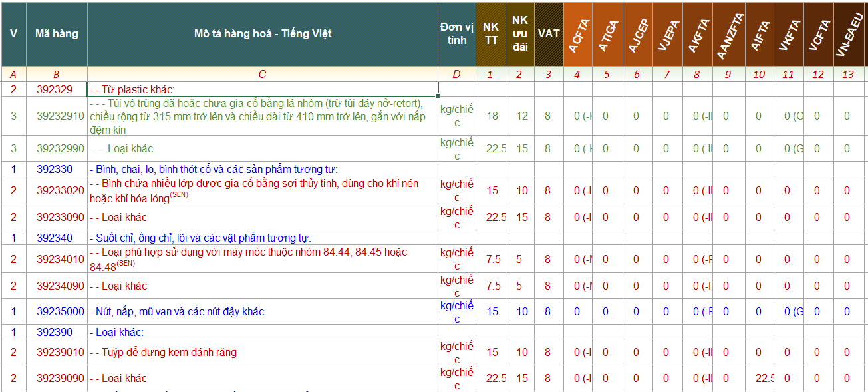Click the 'Nút, nắp, mũ van' description cell
The width and height of the screenshot is (868, 392).
click(x=177, y=311)
